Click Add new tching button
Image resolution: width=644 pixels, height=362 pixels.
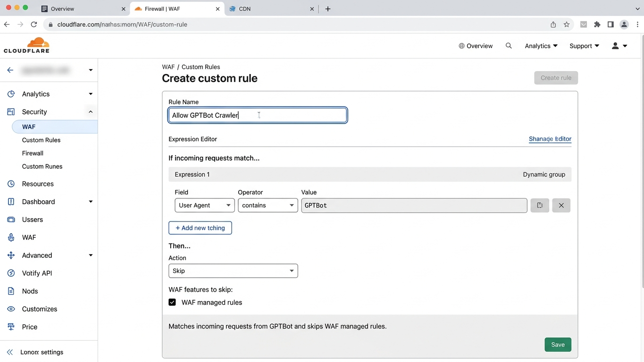[x=200, y=228]
